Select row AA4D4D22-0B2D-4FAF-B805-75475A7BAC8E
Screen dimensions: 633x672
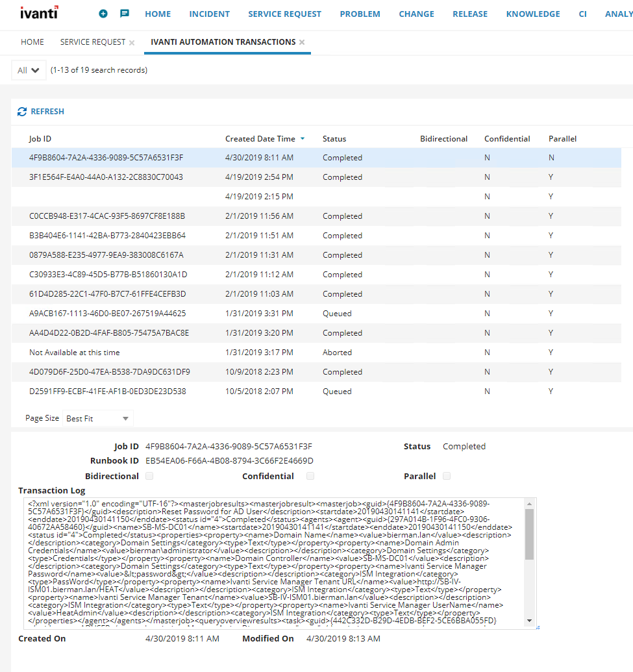click(316, 333)
